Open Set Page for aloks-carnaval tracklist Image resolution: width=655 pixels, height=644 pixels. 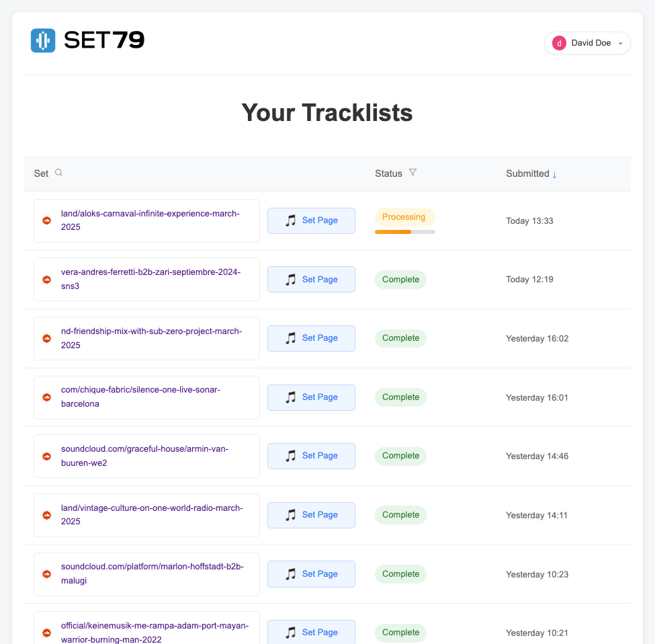point(311,220)
